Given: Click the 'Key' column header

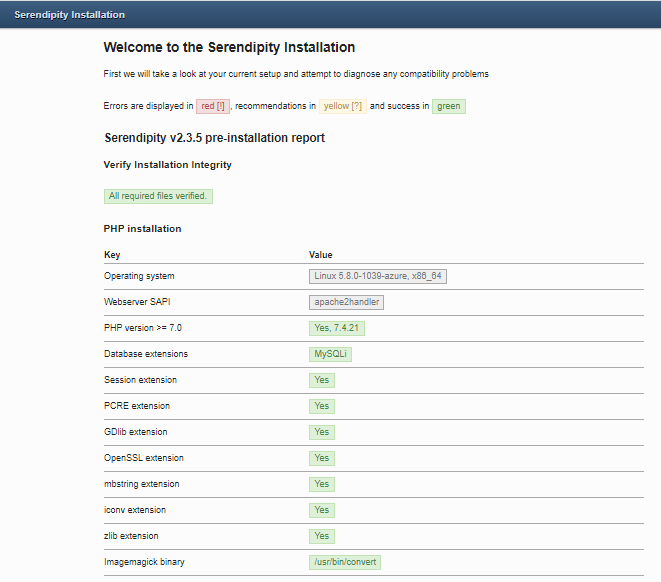Looking at the screenshot, I should [112, 255].
